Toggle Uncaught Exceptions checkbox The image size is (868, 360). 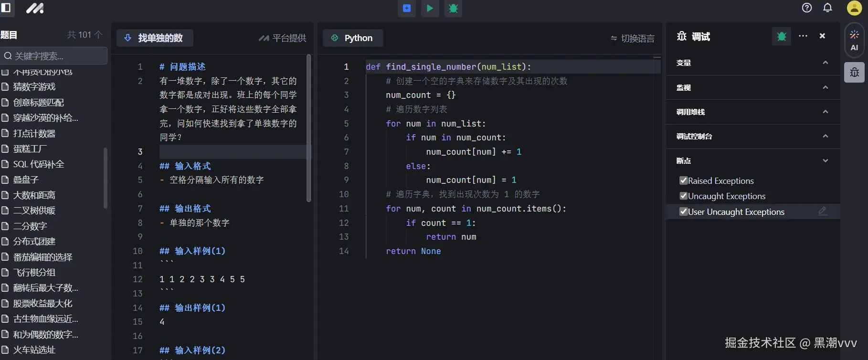coord(683,196)
